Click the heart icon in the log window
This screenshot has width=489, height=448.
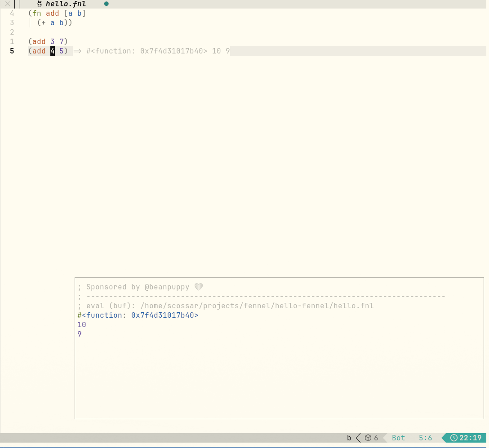point(199,287)
